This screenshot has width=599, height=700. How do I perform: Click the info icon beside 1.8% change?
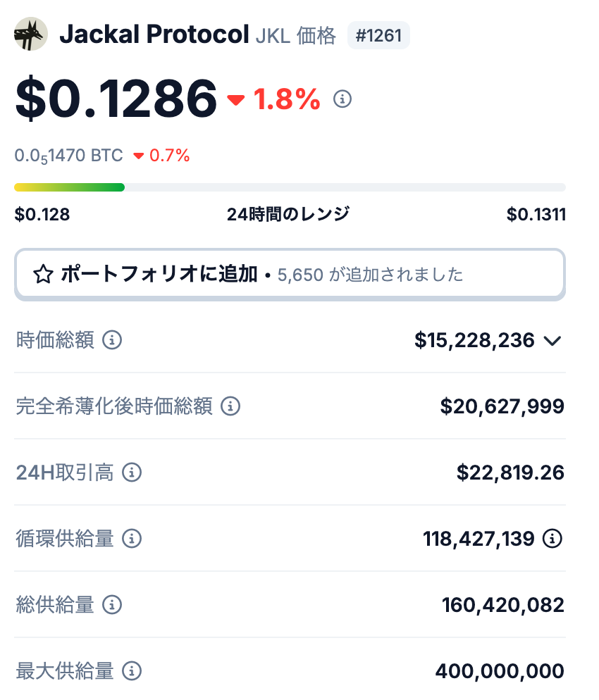(x=342, y=99)
